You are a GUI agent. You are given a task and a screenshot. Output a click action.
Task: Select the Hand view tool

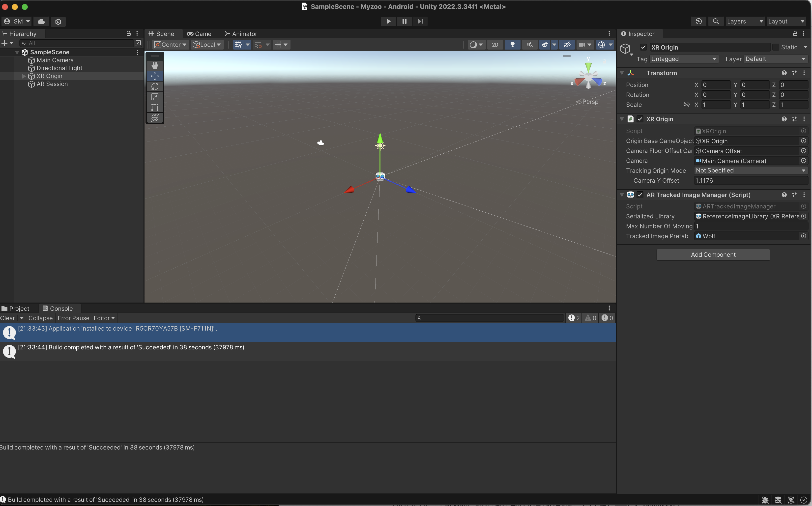(x=155, y=65)
